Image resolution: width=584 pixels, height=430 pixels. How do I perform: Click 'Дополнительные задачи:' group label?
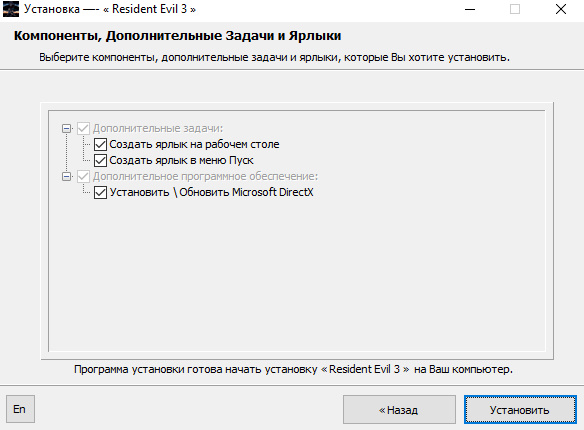[x=158, y=128]
